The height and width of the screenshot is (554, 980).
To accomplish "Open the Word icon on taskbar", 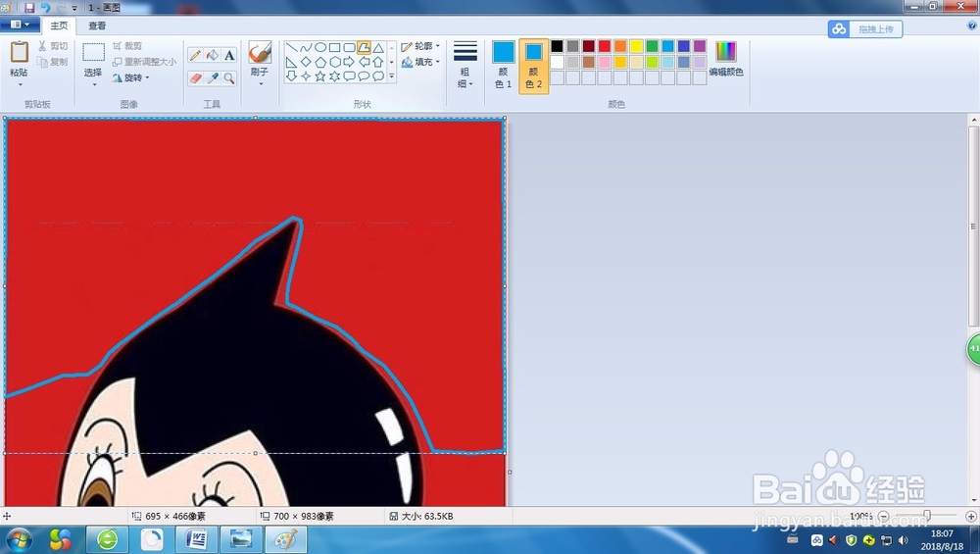I will (x=196, y=539).
